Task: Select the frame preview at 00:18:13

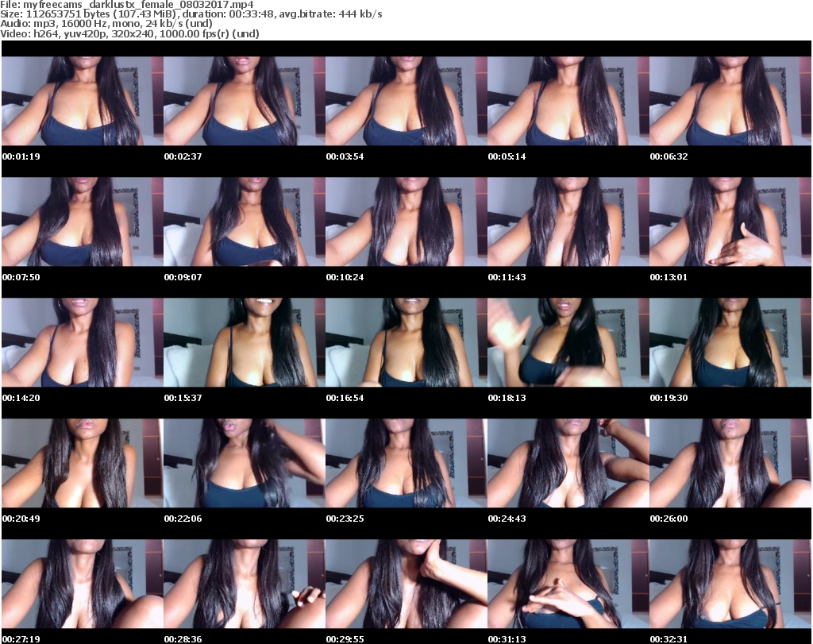Action: (568, 342)
